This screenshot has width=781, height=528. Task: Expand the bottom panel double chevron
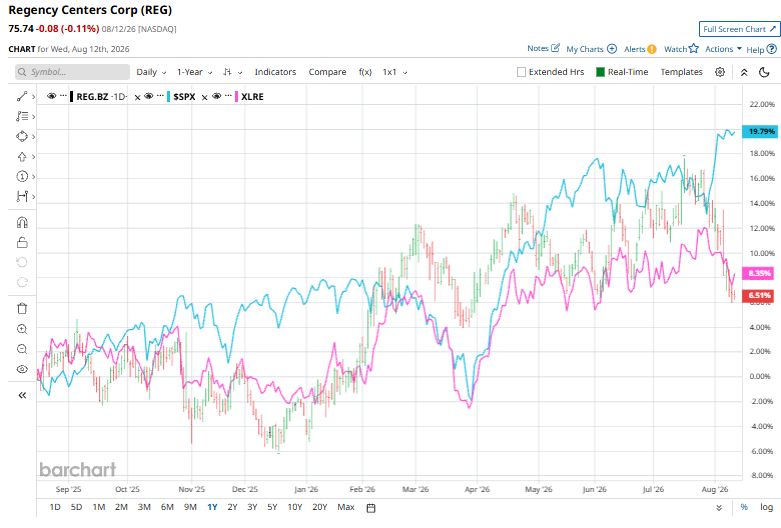point(719,508)
